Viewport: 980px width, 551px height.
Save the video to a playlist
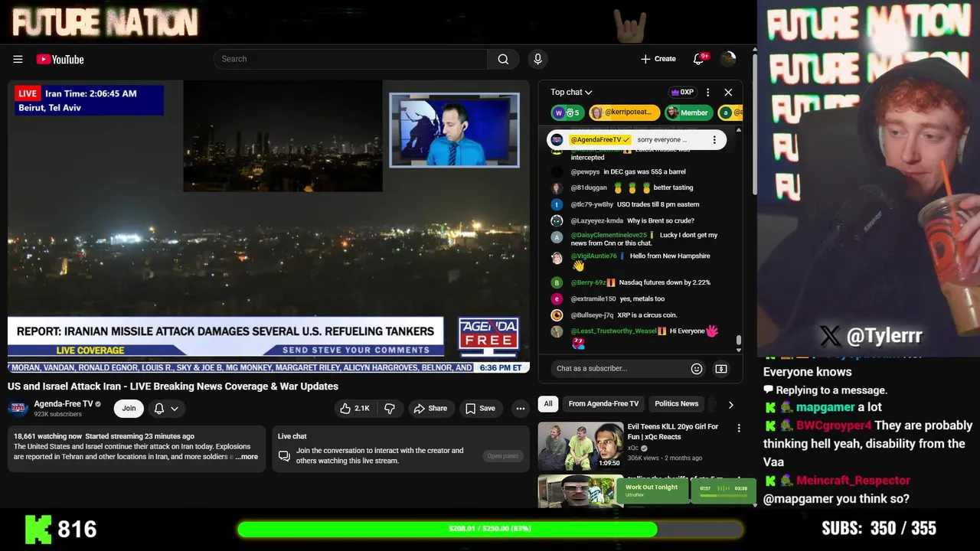point(480,409)
